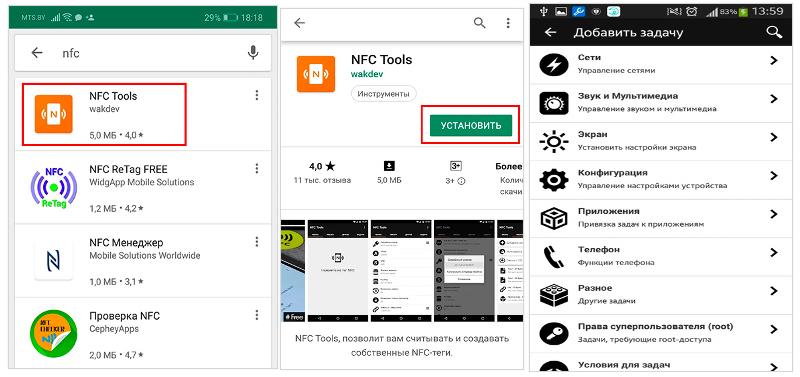
Task: Open second NFC Tools list screenshot thumbnail
Action: pyautogui.click(x=401, y=270)
